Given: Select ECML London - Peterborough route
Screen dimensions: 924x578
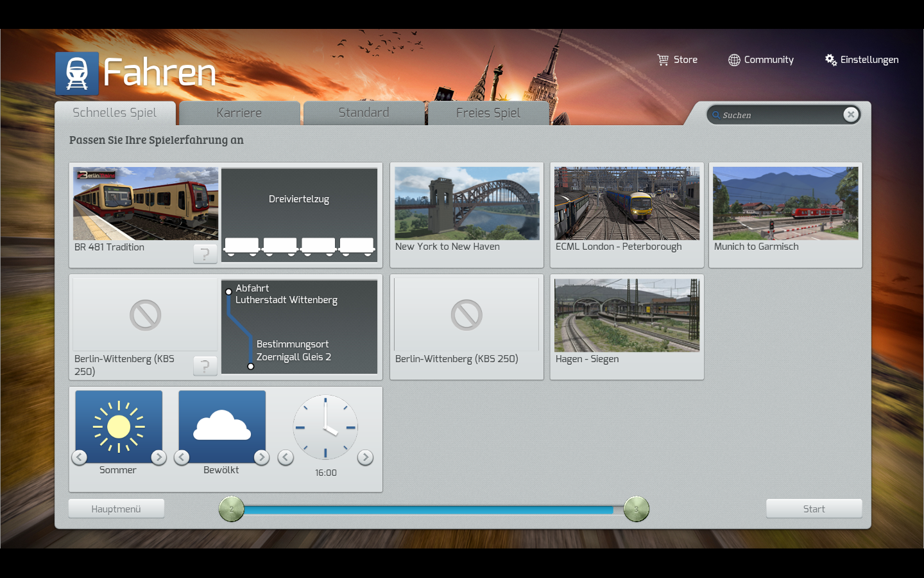Looking at the screenshot, I should click(627, 215).
